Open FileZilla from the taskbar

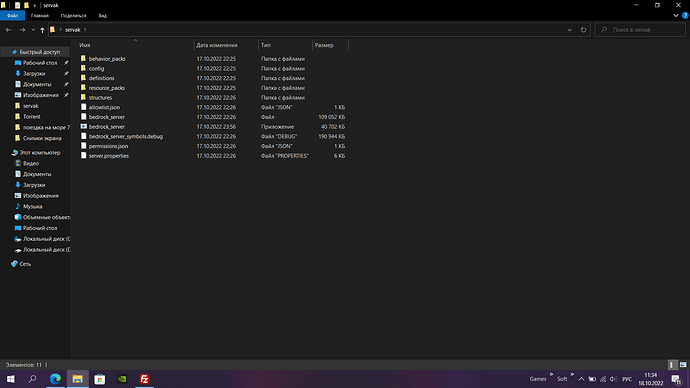pos(144,379)
